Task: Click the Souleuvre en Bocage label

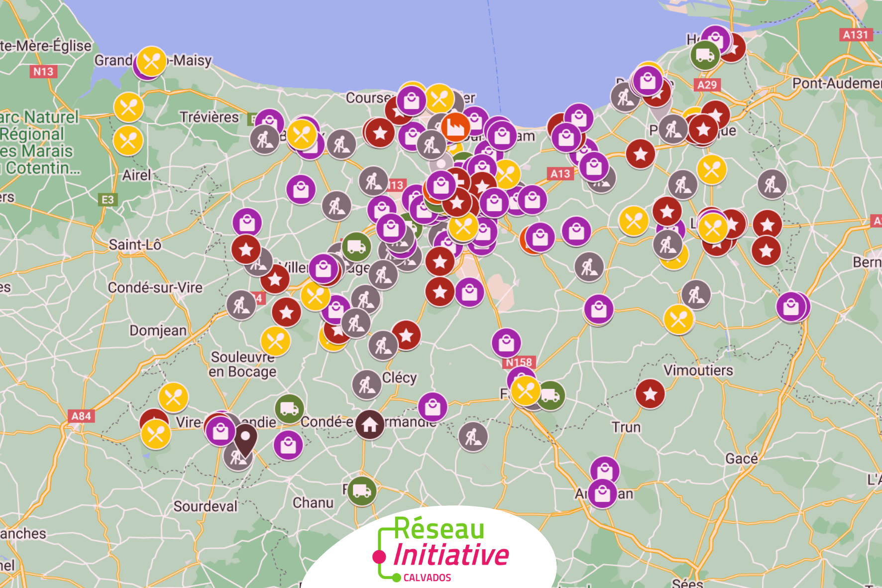Action: 242,364
